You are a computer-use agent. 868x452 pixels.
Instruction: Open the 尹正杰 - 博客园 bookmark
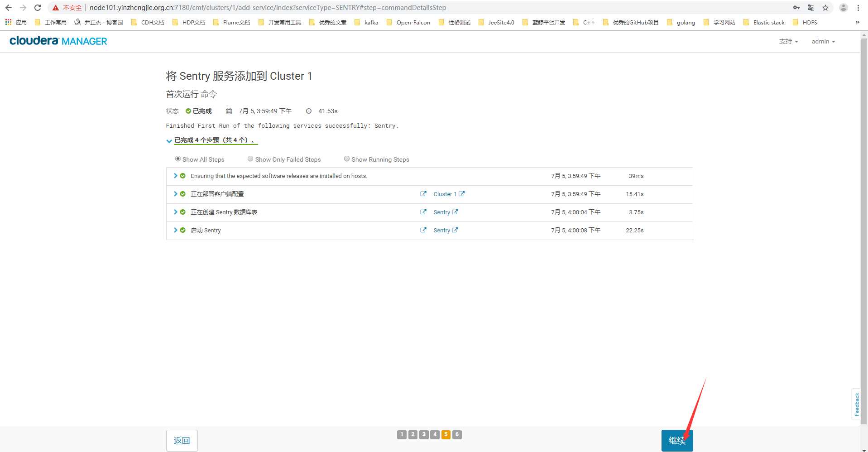(99, 22)
